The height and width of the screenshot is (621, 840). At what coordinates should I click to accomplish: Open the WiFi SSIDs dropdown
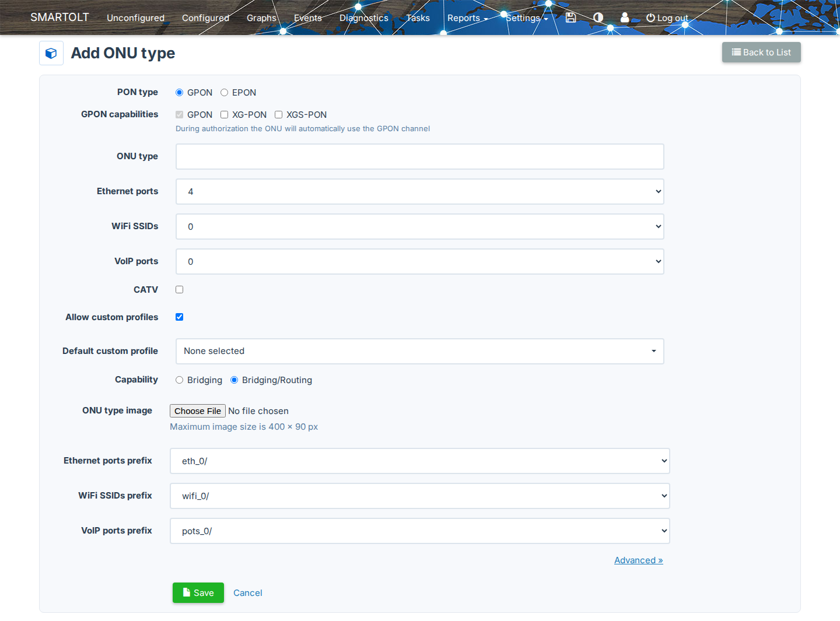[420, 227]
